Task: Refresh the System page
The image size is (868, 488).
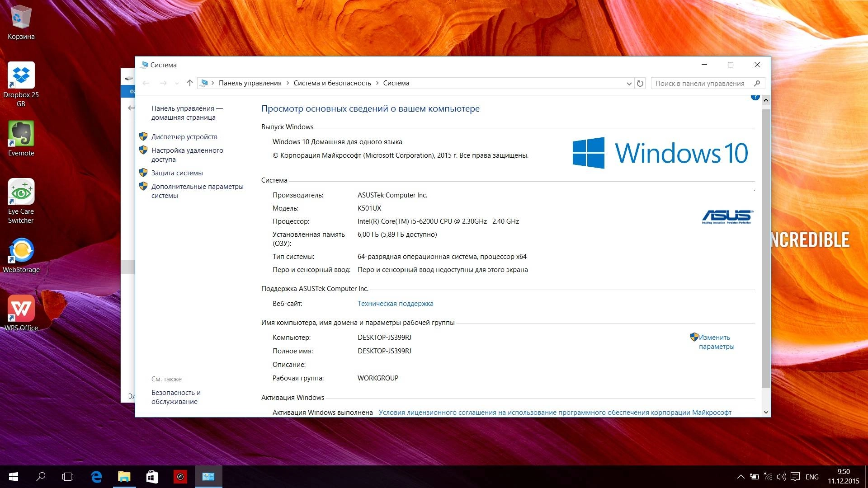Action: pos(640,84)
